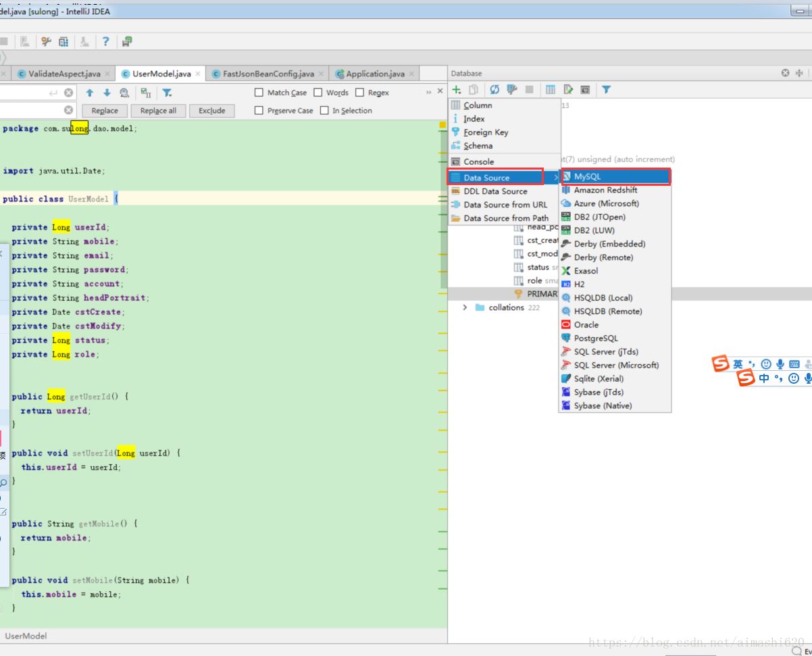The height and width of the screenshot is (656, 812).
Task: Click the filter funnel icon in Database toolbar
Action: tap(606, 89)
